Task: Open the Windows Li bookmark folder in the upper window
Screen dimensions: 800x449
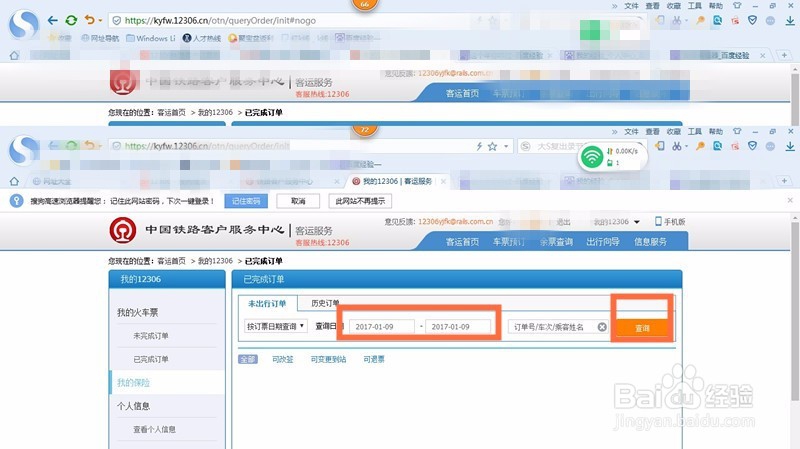Action: tap(151, 38)
